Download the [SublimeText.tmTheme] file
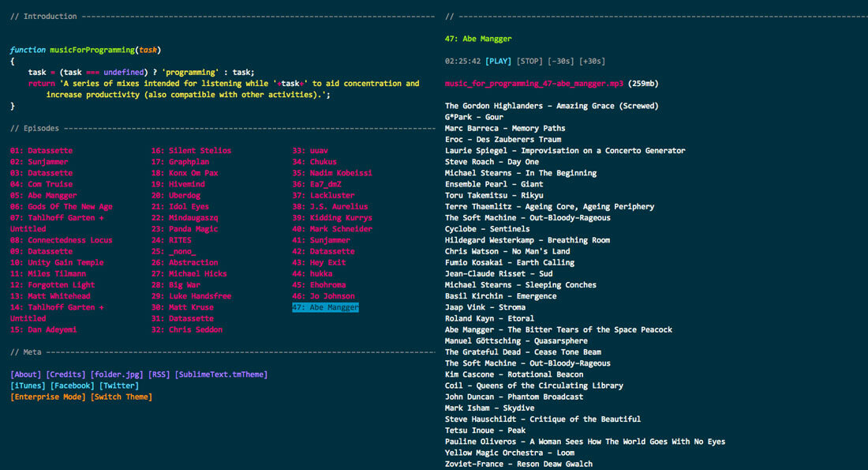This screenshot has height=470, width=868. [x=221, y=374]
